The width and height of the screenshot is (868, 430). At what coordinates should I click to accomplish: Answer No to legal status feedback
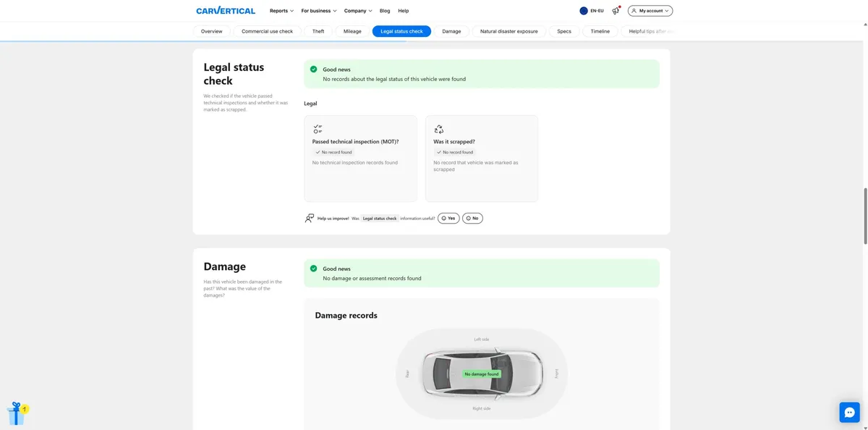[472, 218]
